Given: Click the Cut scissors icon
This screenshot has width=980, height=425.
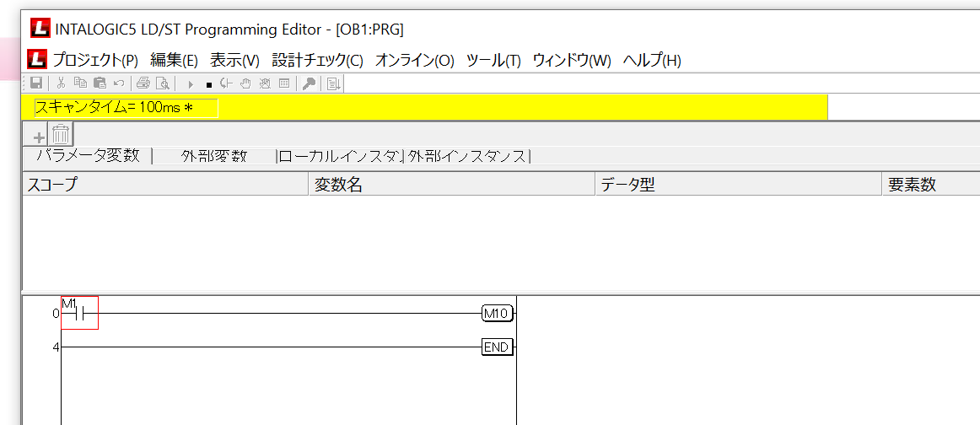Looking at the screenshot, I should (x=61, y=83).
